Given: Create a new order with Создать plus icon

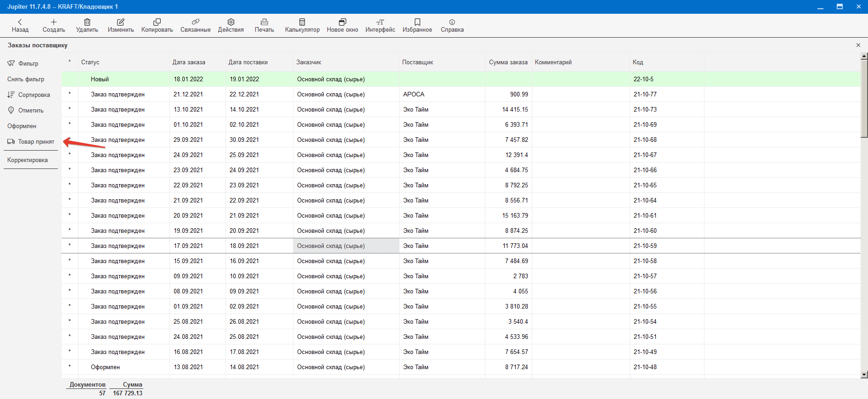Looking at the screenshot, I should pyautogui.click(x=54, y=22).
